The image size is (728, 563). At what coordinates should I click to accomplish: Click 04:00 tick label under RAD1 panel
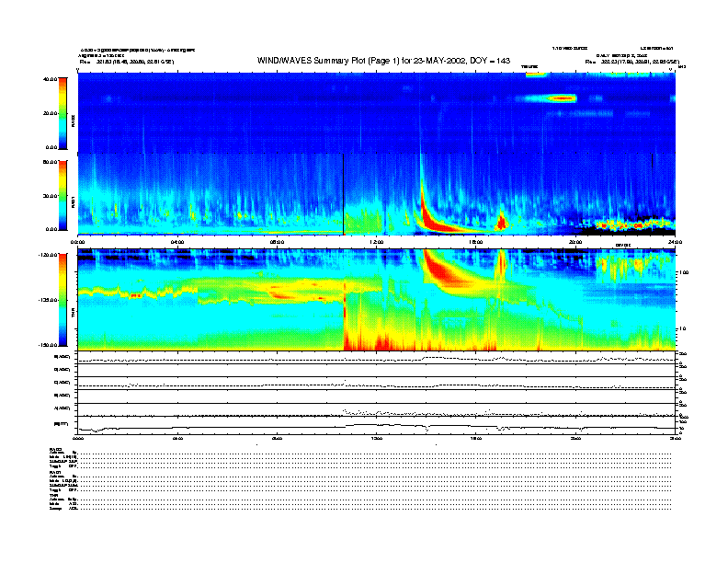177,242
